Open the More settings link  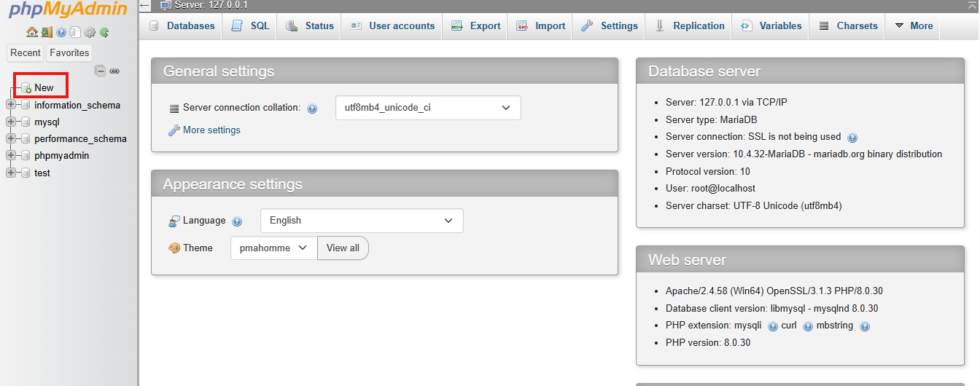(211, 130)
